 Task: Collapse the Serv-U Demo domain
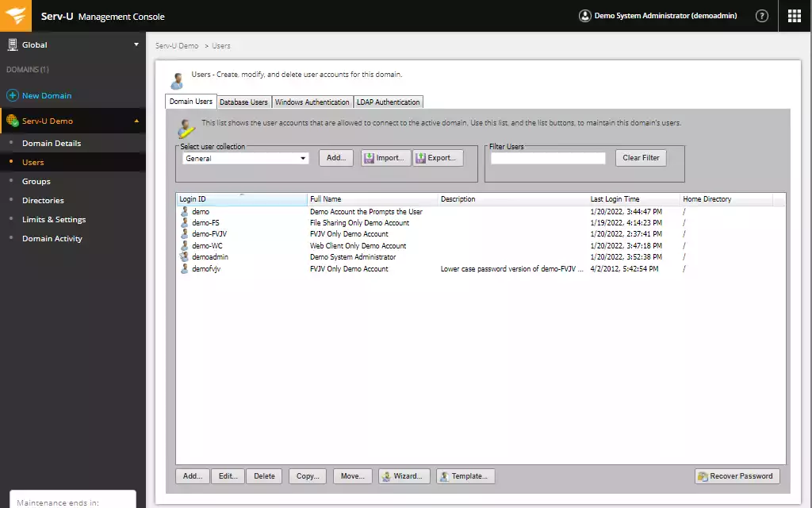click(x=137, y=120)
